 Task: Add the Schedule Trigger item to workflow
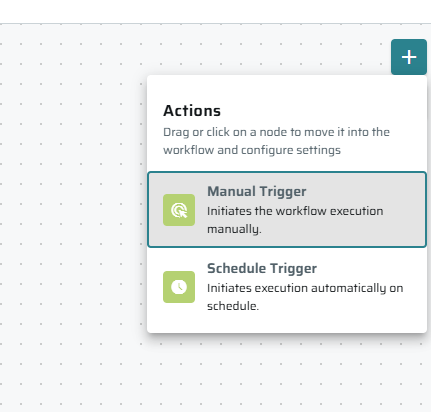pyautogui.click(x=287, y=287)
